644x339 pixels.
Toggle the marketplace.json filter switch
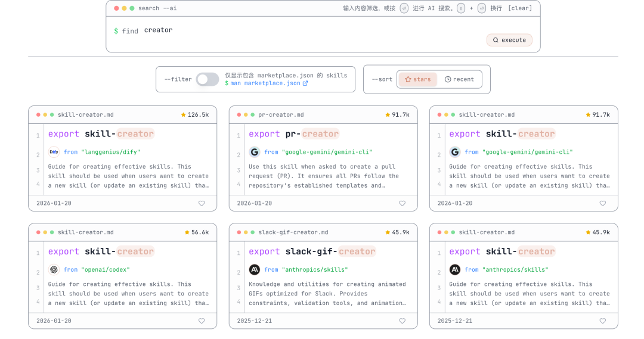pos(208,79)
